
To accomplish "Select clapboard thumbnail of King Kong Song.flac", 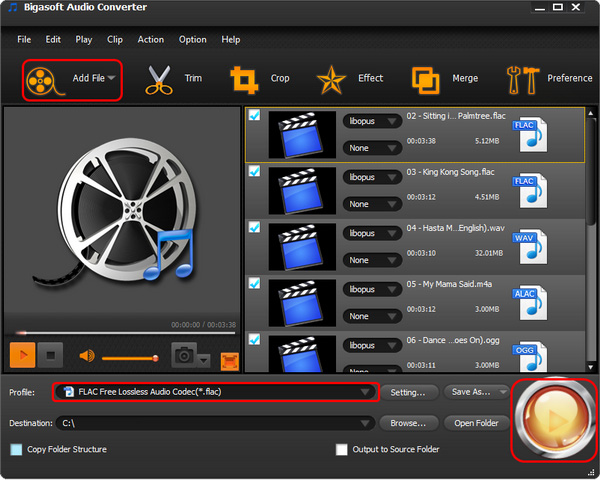I will point(302,191).
